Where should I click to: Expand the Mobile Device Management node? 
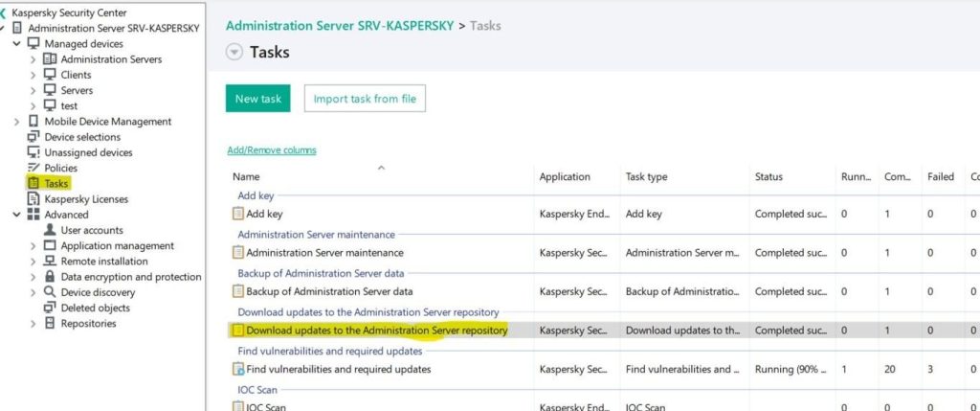[x=17, y=122]
